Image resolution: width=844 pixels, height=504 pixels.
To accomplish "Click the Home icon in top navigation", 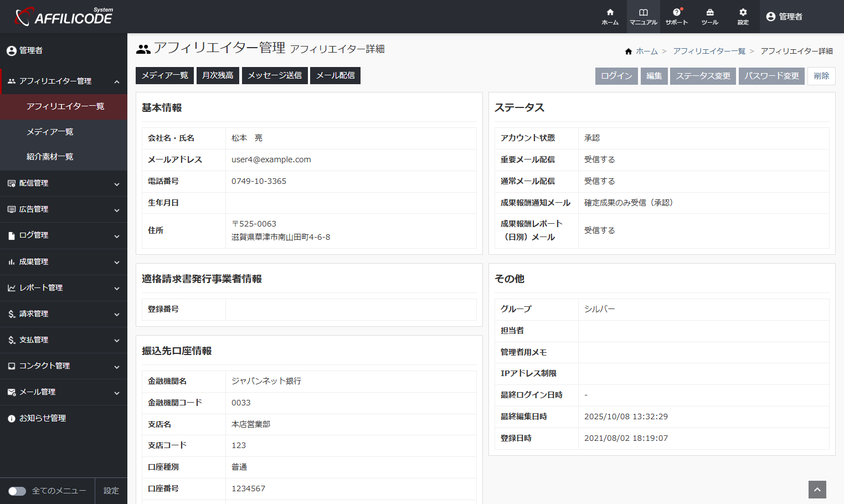I will pyautogui.click(x=610, y=13).
